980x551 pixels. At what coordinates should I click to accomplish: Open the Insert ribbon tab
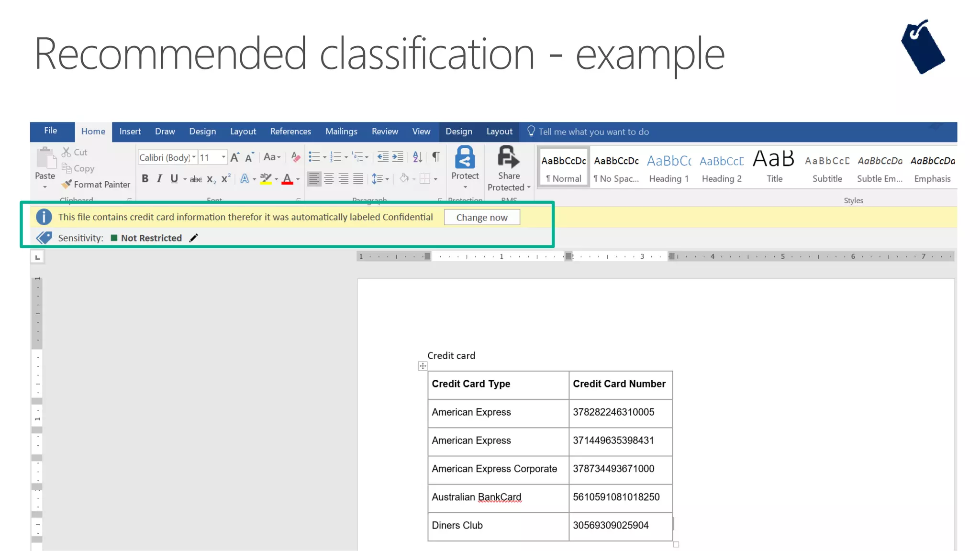[x=130, y=132]
